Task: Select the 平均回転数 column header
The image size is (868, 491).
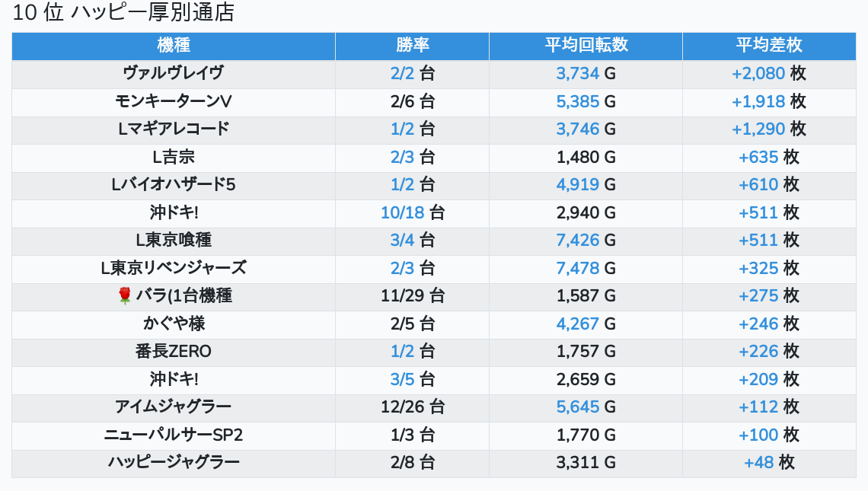Action: (x=586, y=46)
